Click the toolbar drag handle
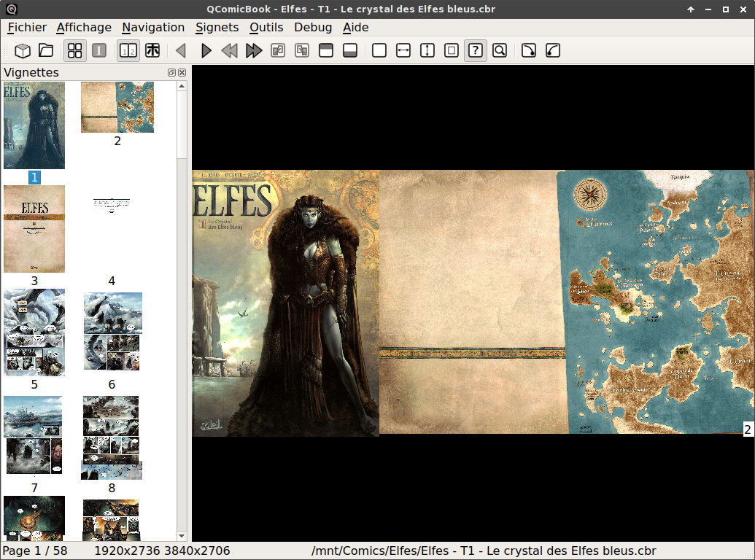The image size is (755, 560). tap(6, 50)
